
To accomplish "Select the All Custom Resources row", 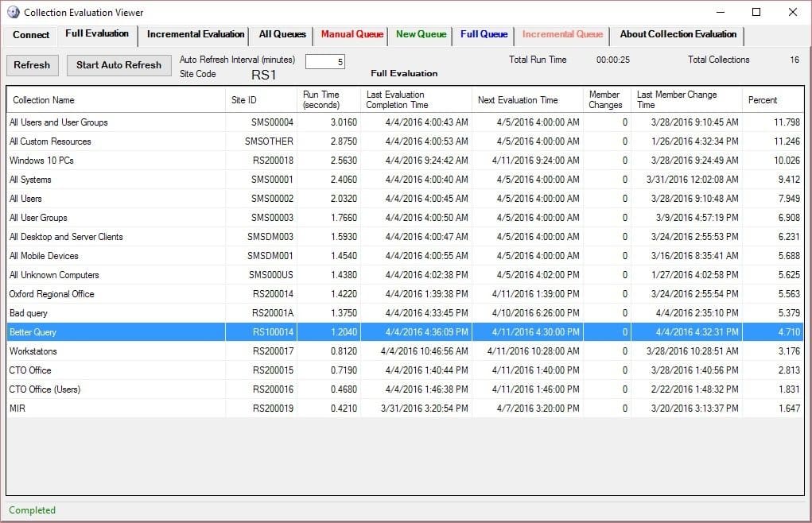I will click(405, 141).
